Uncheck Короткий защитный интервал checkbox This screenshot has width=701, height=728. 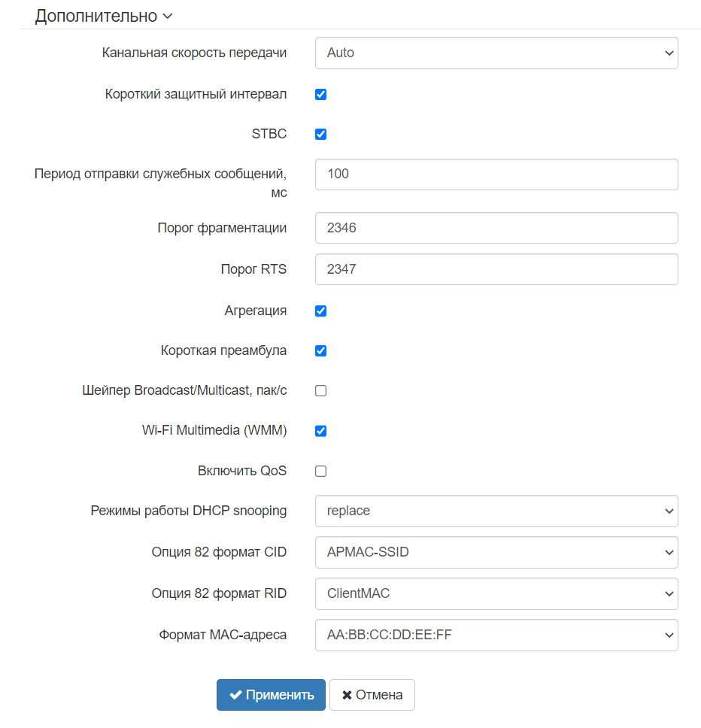320,95
